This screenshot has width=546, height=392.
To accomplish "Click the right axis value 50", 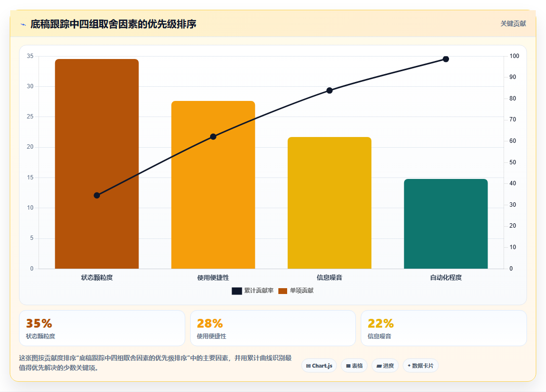I will pyautogui.click(x=512, y=162).
